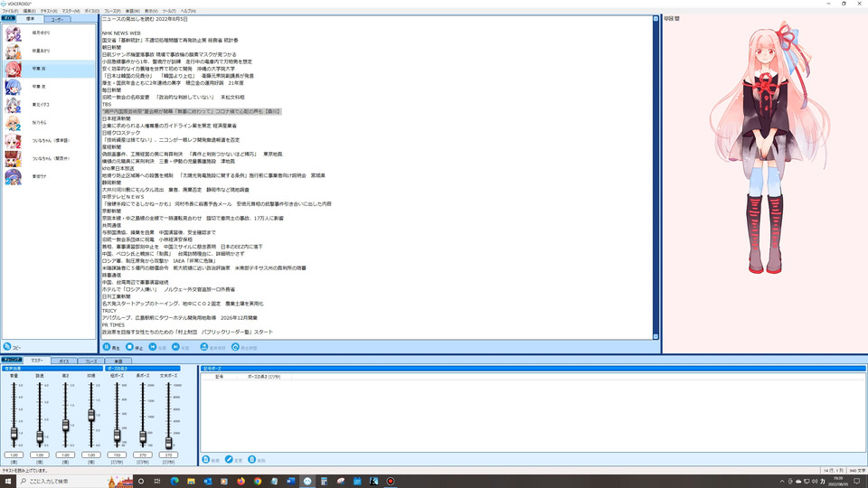Open the フレーズ(P) menu
This screenshot has height=488, width=868.
coord(112,11)
